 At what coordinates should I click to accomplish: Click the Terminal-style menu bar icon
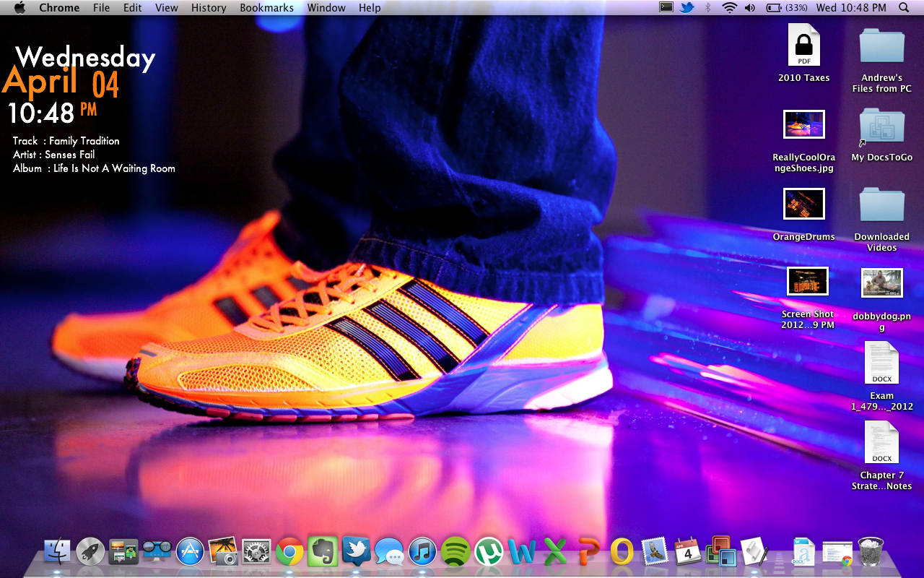(666, 7)
